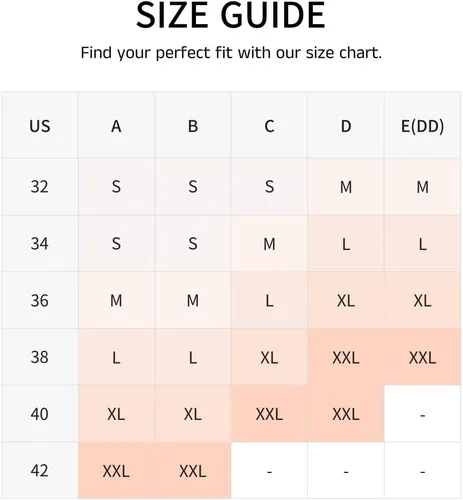Choose the XL cell for size 38 C
The width and height of the screenshot is (463, 500).
(x=269, y=357)
